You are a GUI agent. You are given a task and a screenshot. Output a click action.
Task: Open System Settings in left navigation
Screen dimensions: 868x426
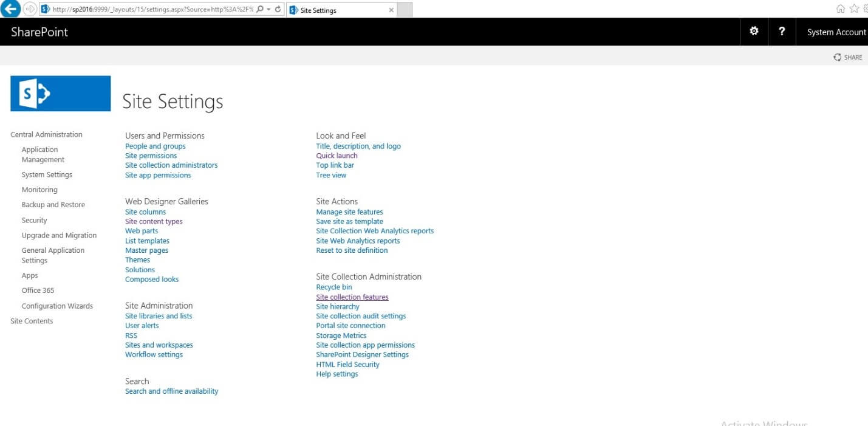click(x=47, y=175)
